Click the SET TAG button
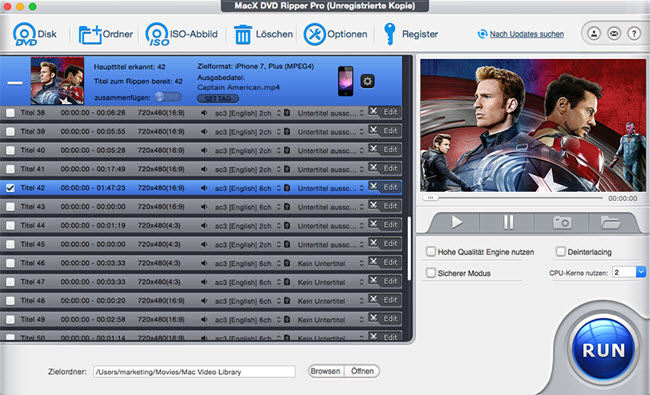The width and height of the screenshot is (650, 395). point(218,99)
